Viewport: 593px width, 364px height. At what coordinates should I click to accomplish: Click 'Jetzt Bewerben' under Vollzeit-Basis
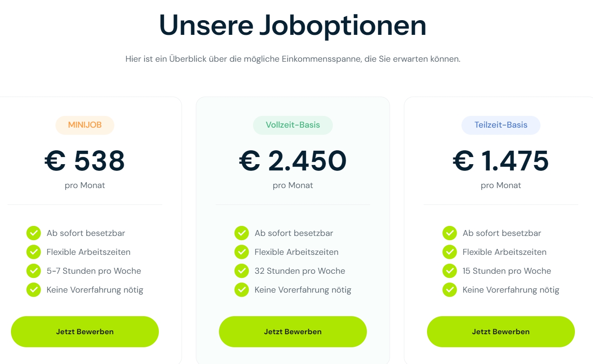293,332
